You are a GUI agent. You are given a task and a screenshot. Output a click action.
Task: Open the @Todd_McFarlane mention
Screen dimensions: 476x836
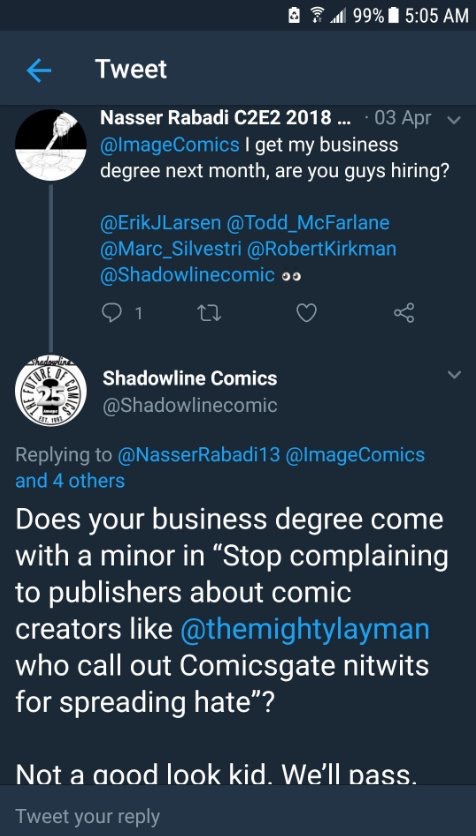(308, 222)
